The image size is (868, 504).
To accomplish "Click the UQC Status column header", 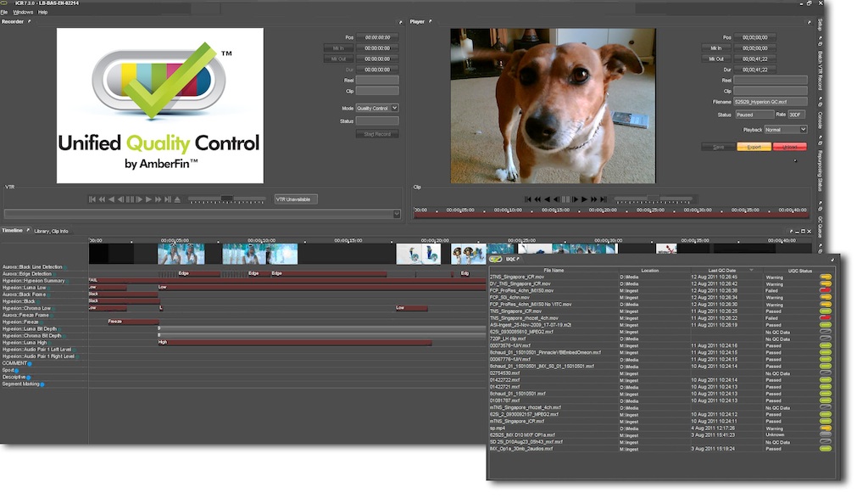I will 800,271.
